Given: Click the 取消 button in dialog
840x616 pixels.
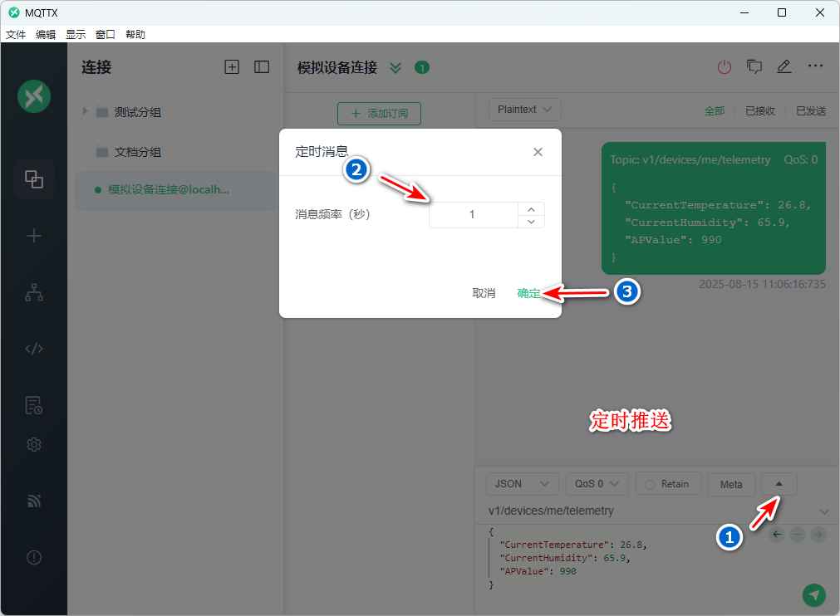Looking at the screenshot, I should click(x=484, y=293).
